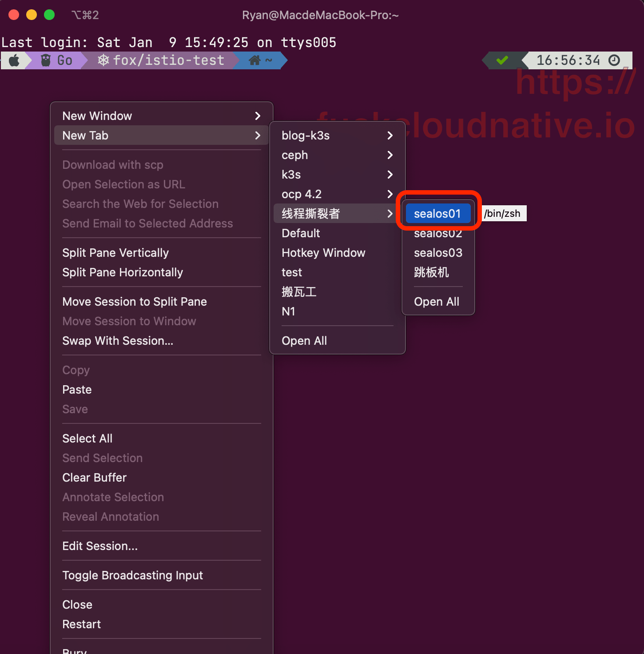This screenshot has width=644, height=654.
Task: Choose Clear Buffer
Action: pyautogui.click(x=162, y=478)
